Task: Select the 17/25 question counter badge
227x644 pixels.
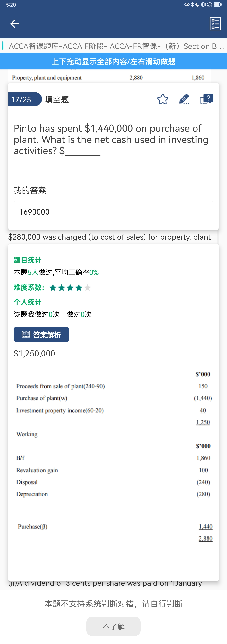Action: [x=25, y=99]
